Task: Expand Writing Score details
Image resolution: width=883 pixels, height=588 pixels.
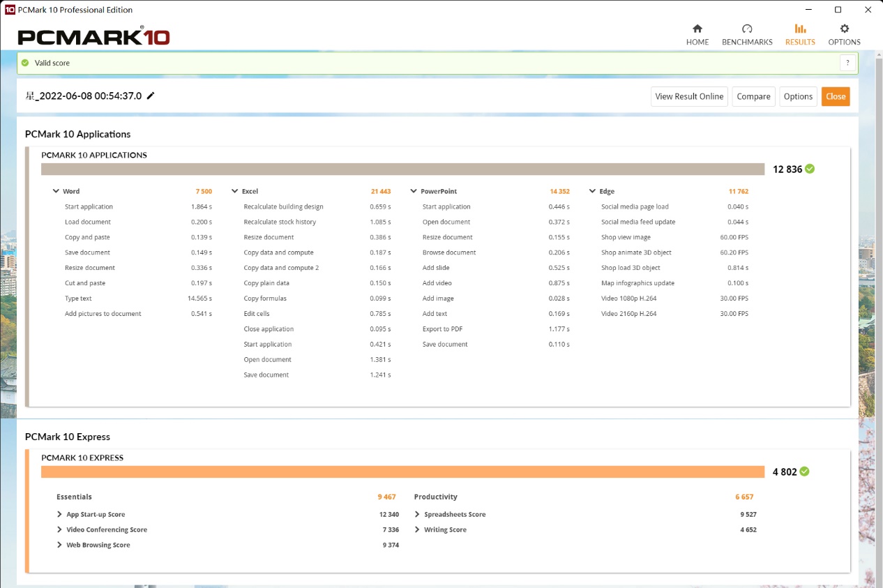Action: [417, 529]
